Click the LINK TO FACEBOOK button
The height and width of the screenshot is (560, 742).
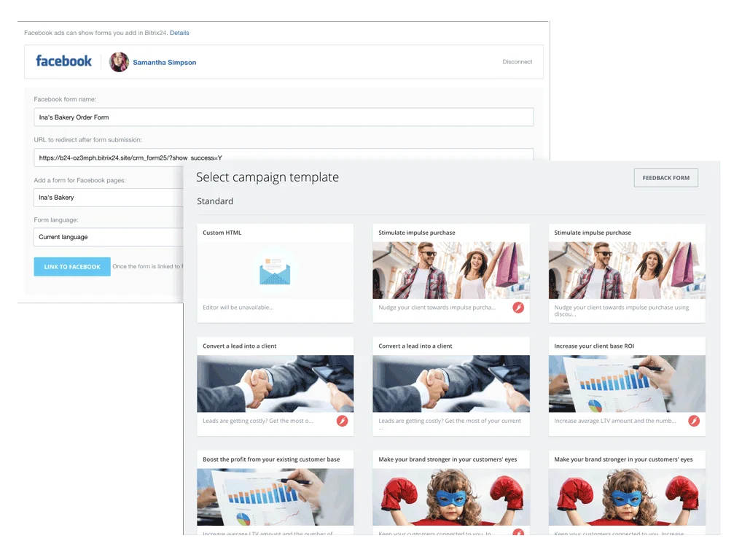point(72,266)
